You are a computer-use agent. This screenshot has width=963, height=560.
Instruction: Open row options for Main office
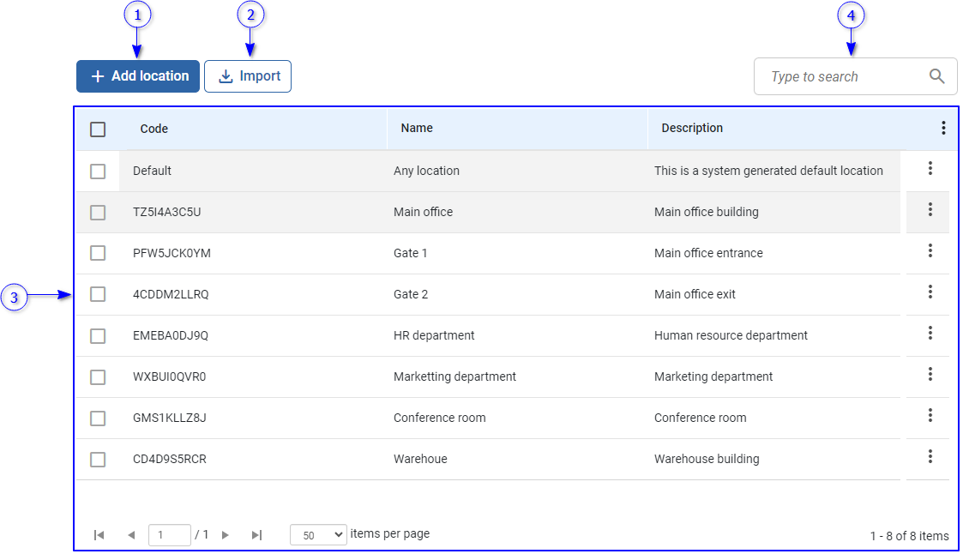coord(930,210)
